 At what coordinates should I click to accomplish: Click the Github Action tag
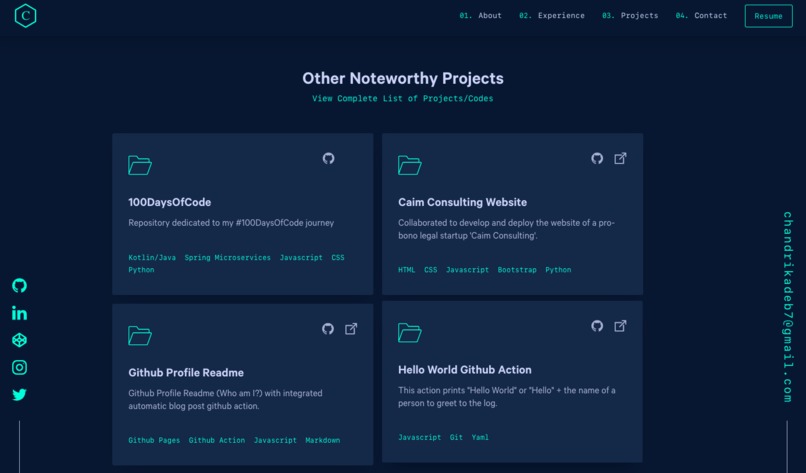click(x=217, y=441)
